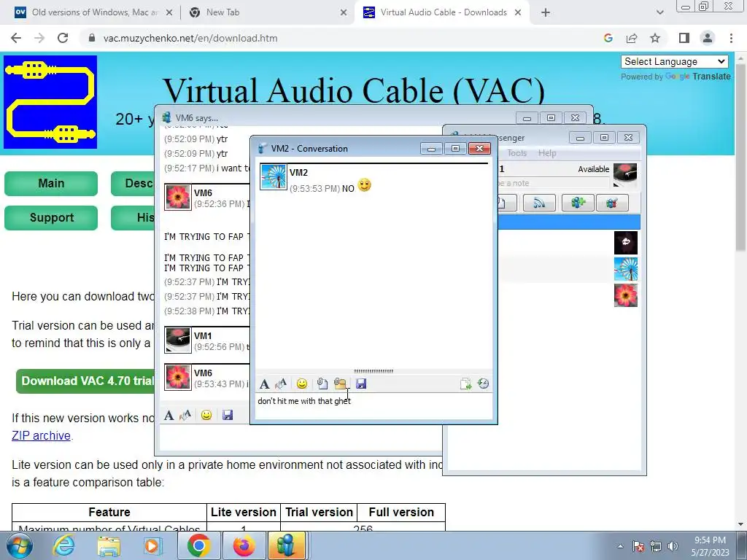747x560 pixels.
Task: Click group contacts button in Messenger window
Action: (x=612, y=203)
